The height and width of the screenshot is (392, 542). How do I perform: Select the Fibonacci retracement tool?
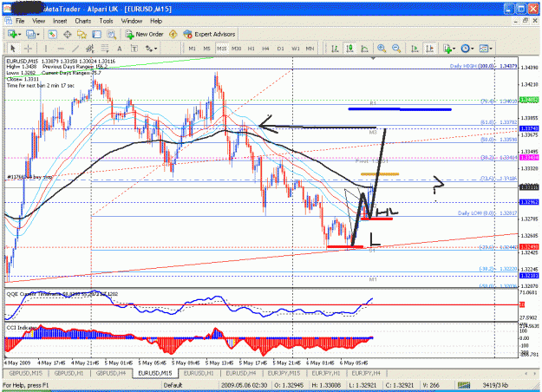point(105,49)
